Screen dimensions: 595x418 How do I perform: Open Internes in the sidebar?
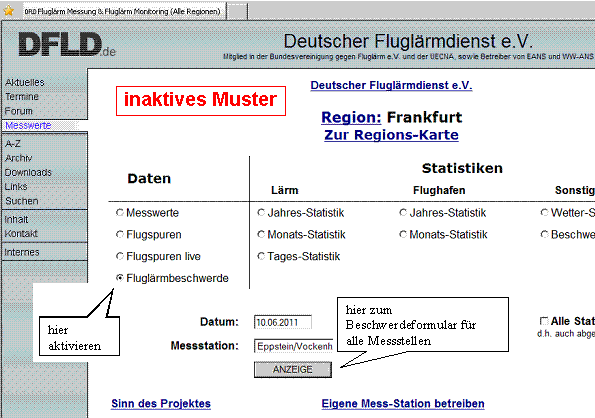[x=22, y=252]
